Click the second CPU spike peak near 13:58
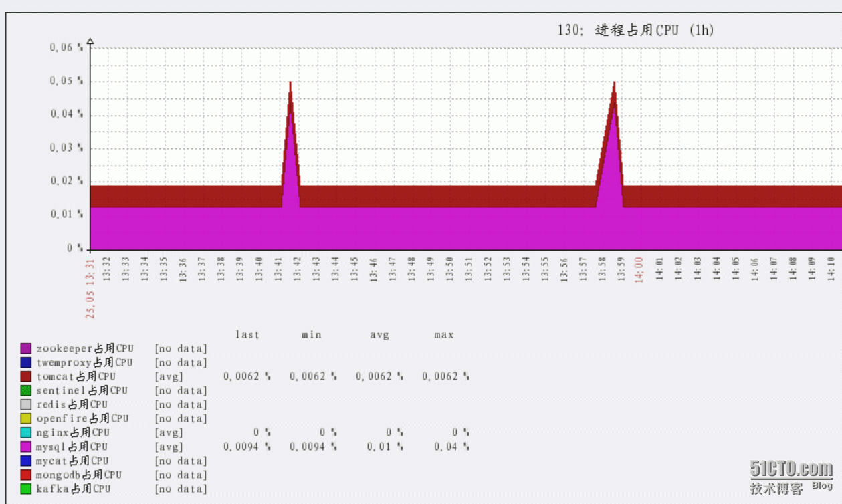The image size is (842, 504). pyautogui.click(x=614, y=83)
